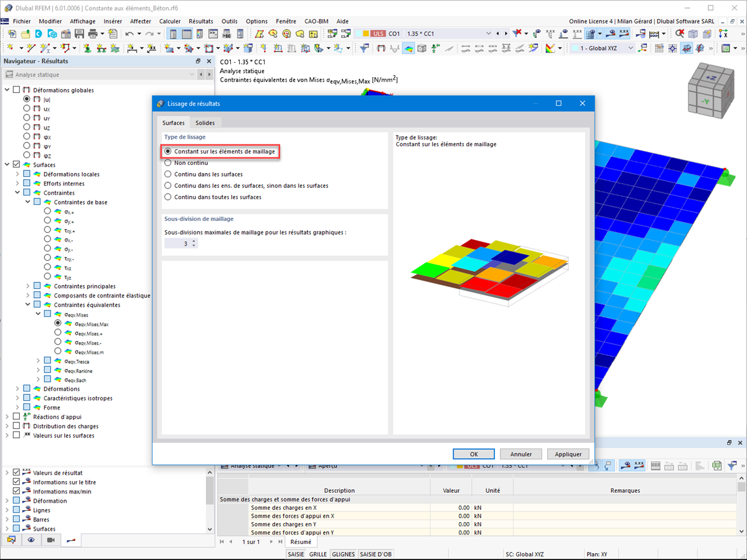Viewport: 747px width, 560px height.
Task: Switch to the Solides tab
Action: 205,123
